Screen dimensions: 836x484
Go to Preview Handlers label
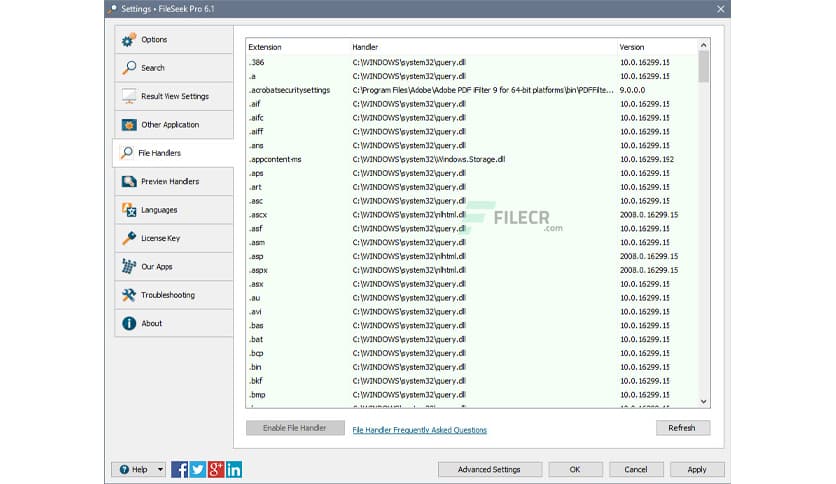pyautogui.click(x=170, y=182)
